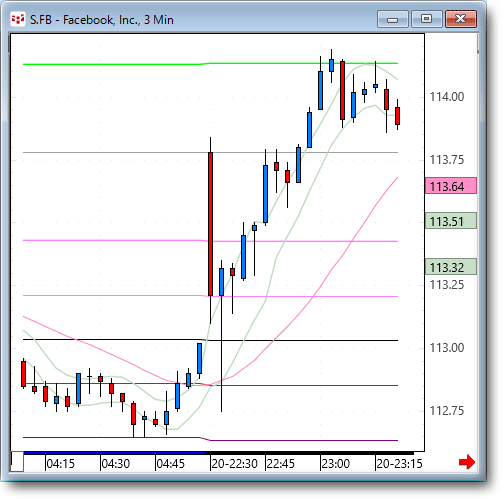The image size is (504, 499).
Task: Close the S.FB chart window
Action: [461, 19]
